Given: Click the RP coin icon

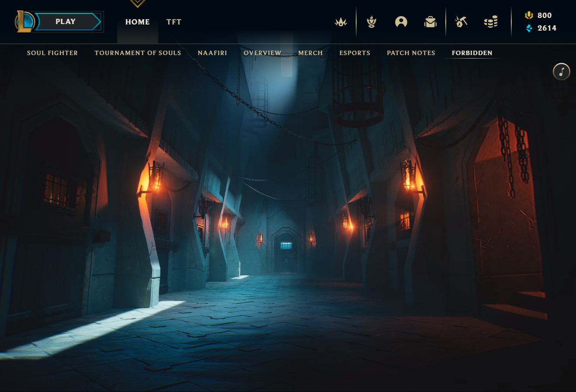Looking at the screenshot, I should (x=529, y=15).
